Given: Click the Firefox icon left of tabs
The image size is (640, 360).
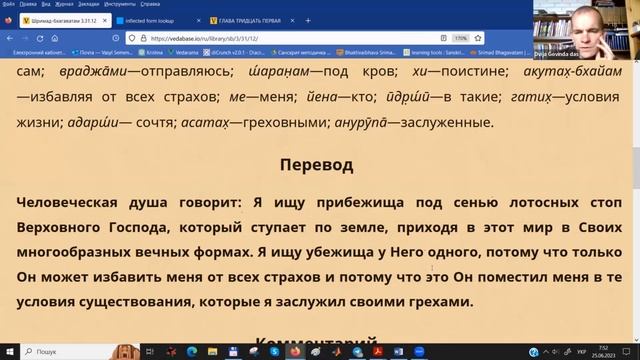Looking at the screenshot, I should [8, 20].
